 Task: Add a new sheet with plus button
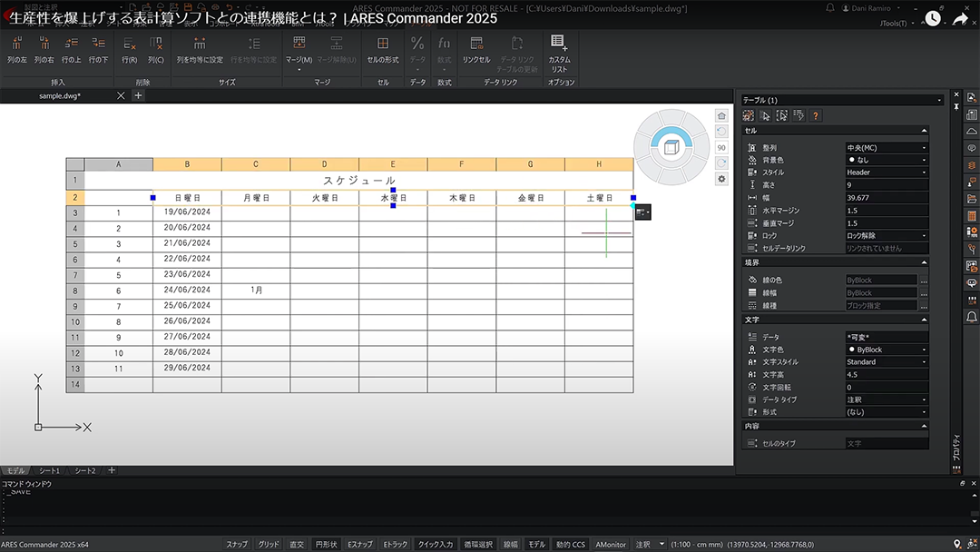(x=112, y=470)
